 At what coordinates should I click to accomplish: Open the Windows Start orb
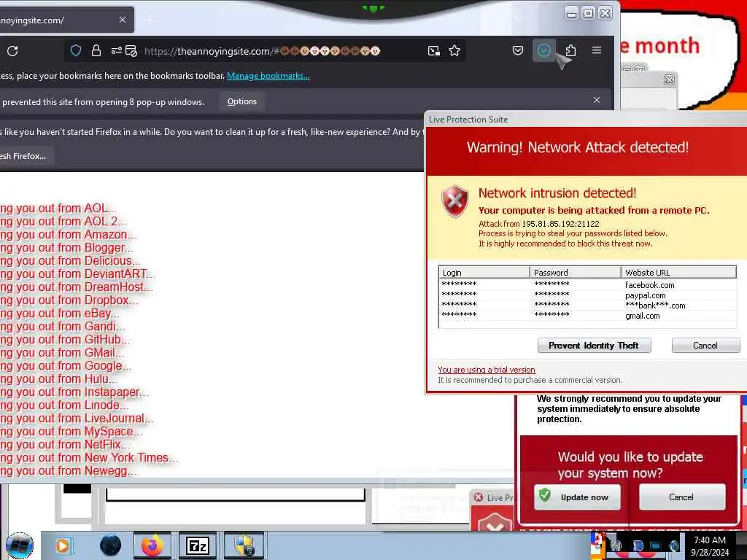[x=20, y=545]
